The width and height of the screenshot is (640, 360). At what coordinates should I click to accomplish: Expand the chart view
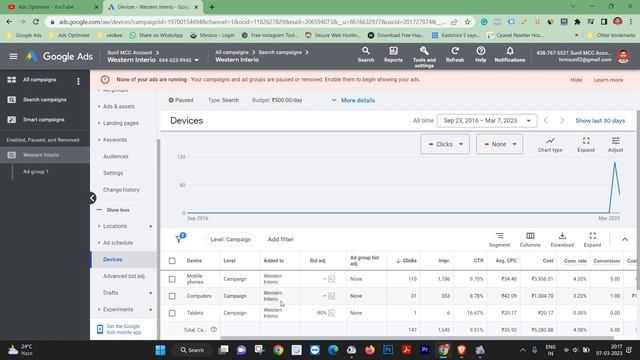586,144
